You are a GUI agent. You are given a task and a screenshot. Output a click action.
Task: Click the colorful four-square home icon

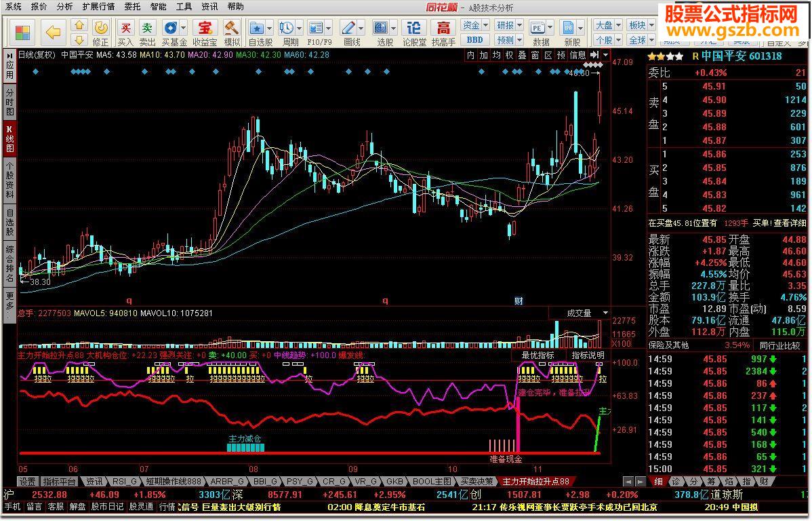click(x=22, y=32)
